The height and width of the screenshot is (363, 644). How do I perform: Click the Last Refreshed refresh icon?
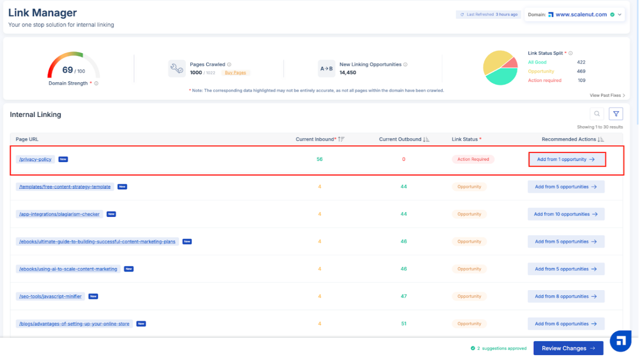[x=462, y=15]
